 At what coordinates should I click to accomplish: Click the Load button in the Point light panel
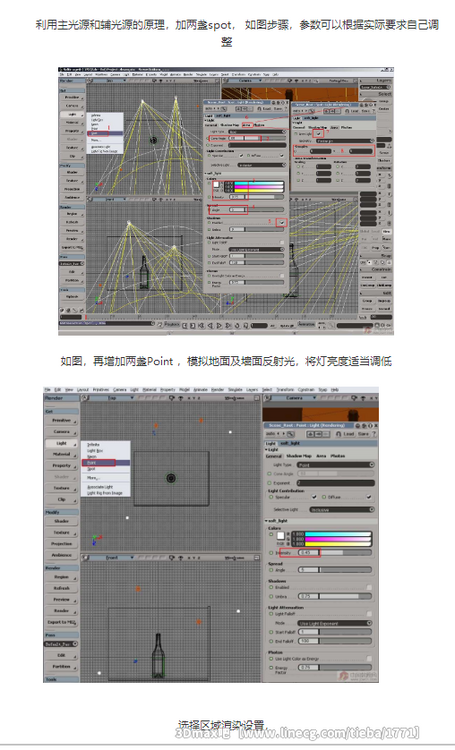click(348, 434)
